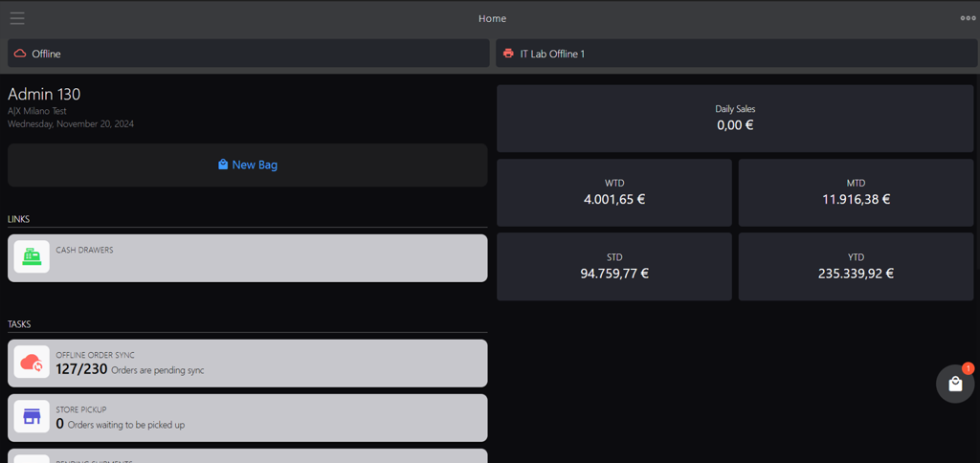The width and height of the screenshot is (980, 463).
Task: Click the red cloud offline icon
Action: tap(20, 54)
